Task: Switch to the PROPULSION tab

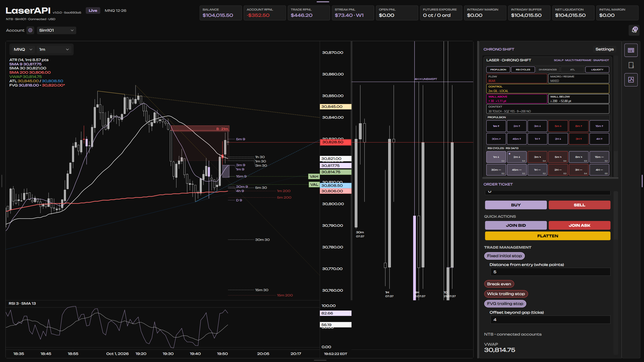Action: coord(498,70)
